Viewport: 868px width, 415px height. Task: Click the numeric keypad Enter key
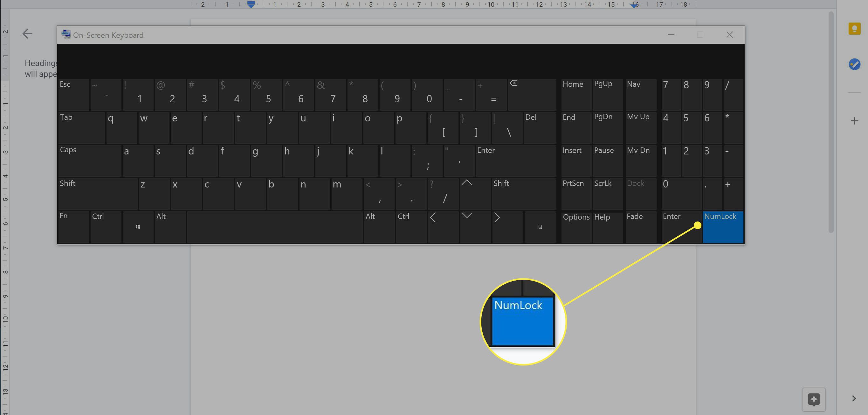[x=681, y=227]
